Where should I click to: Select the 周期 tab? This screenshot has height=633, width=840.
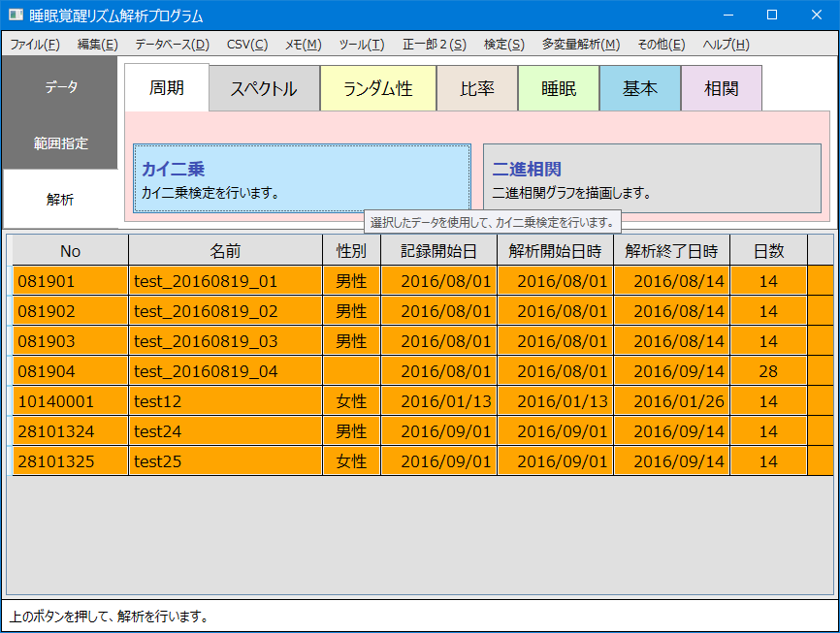(167, 88)
